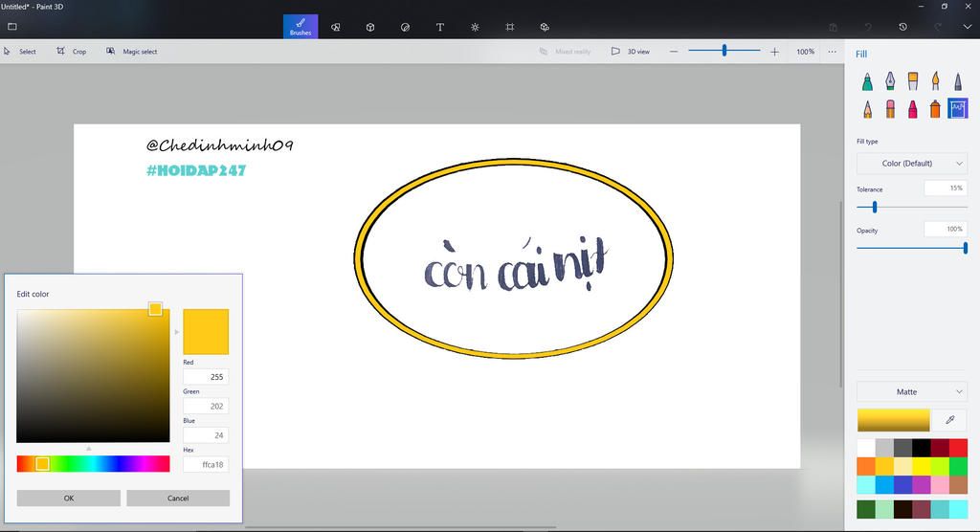Pick the eyedropper tool
Screen dimensions: 980x532
coord(950,420)
